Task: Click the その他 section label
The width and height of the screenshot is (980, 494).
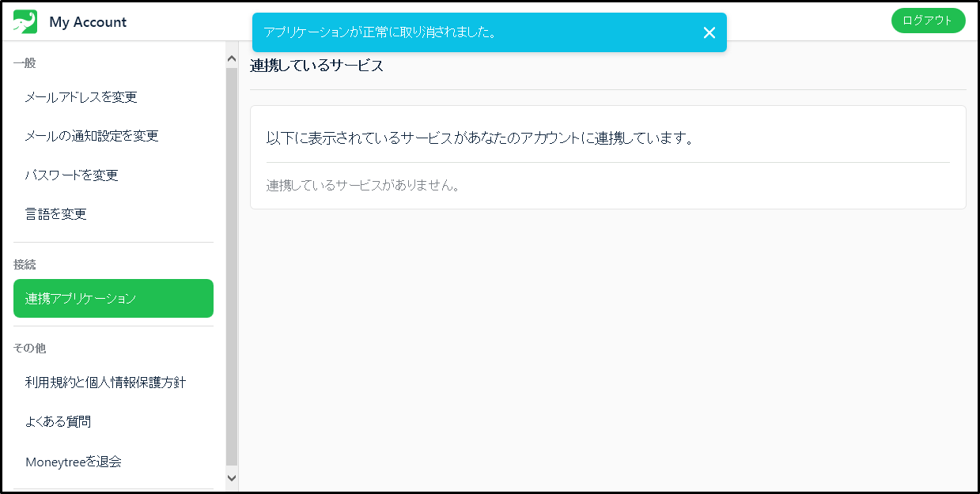Action: (x=30, y=348)
